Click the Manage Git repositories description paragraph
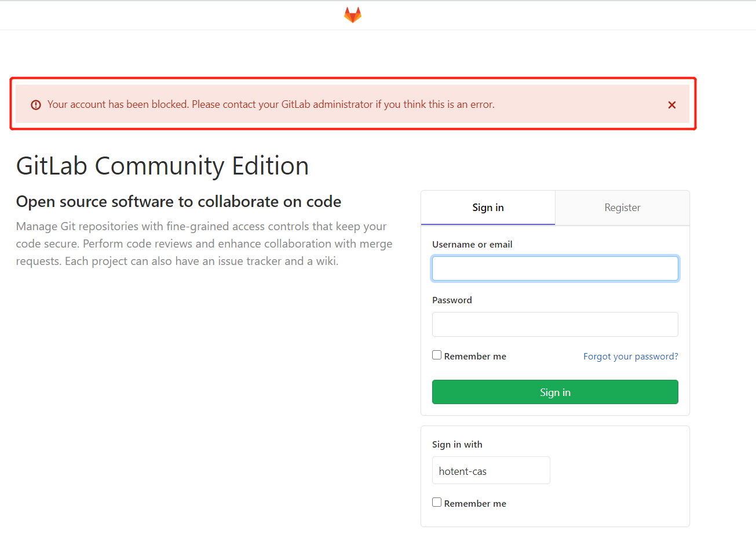Image resolution: width=756 pixels, height=545 pixels. click(x=204, y=244)
